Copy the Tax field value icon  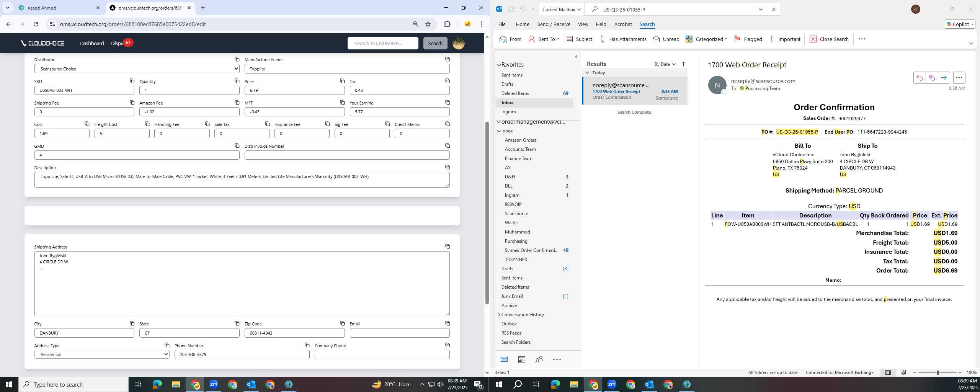(x=448, y=81)
